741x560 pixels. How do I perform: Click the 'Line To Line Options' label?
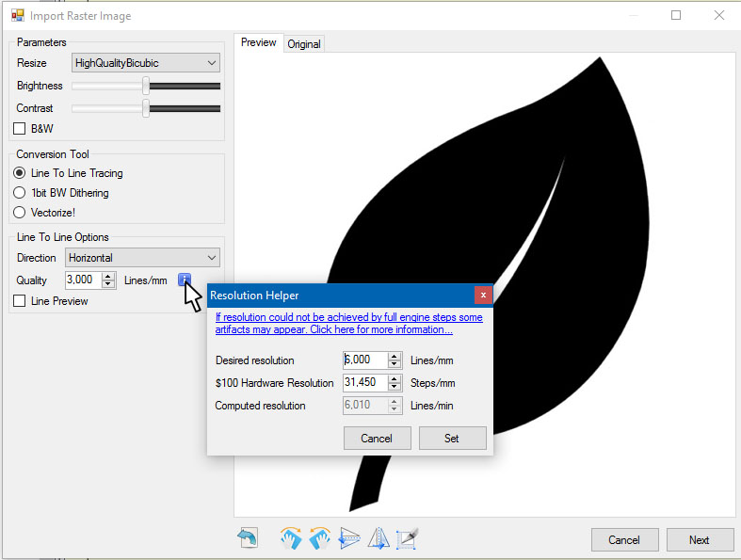pyautogui.click(x=62, y=237)
